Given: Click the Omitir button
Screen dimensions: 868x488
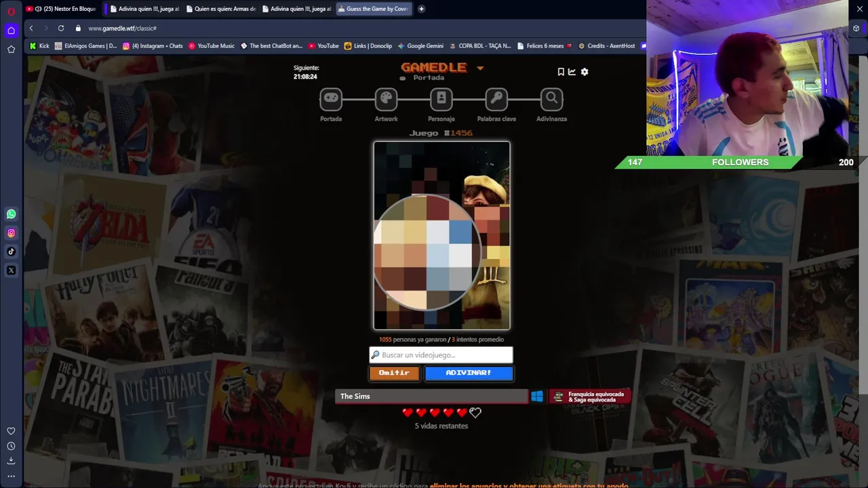Looking at the screenshot, I should [x=394, y=373].
